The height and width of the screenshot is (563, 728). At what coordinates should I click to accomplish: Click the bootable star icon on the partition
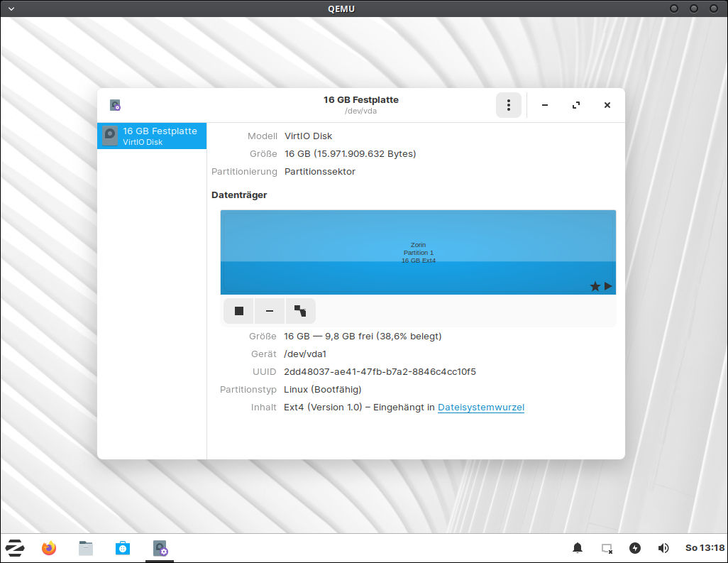pos(595,286)
